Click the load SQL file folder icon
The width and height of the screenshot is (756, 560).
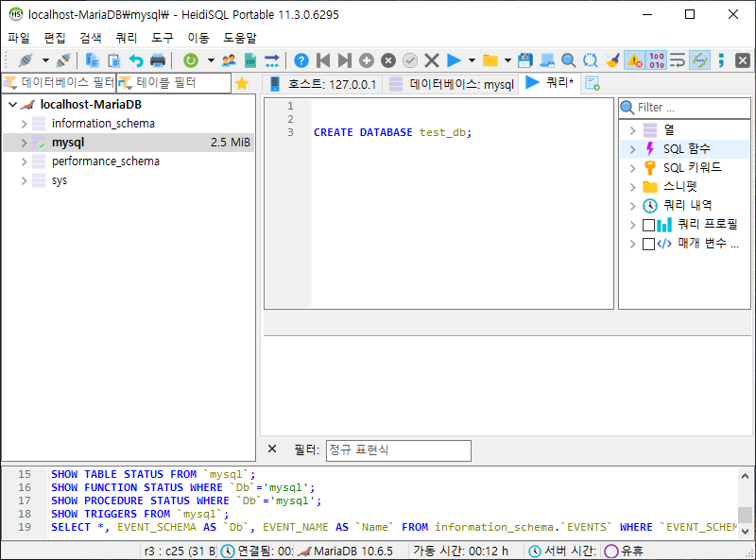pyautogui.click(x=490, y=60)
